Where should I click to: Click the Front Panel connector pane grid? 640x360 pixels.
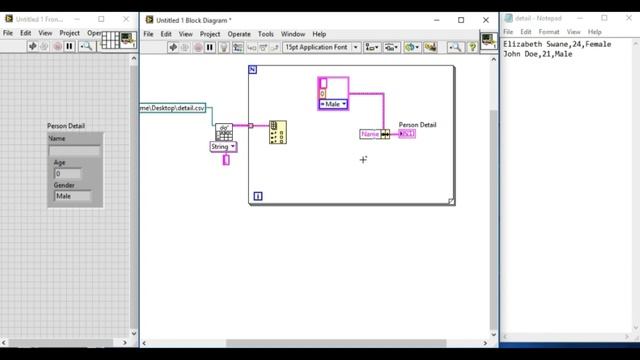coord(110,40)
